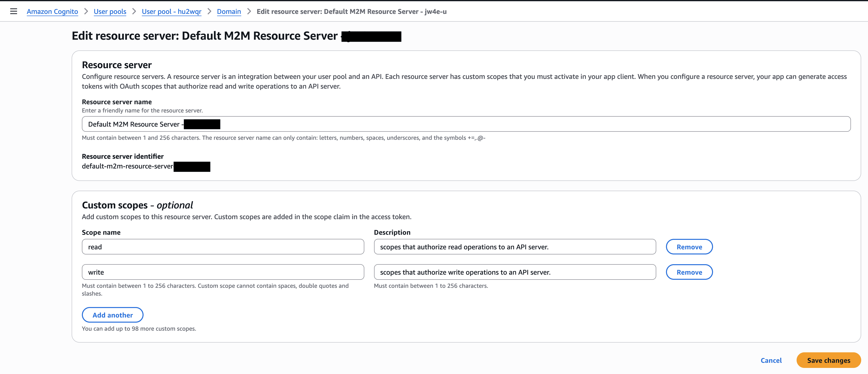Select the 'default-m2m-resource-server' identifier text
868x374 pixels.
[x=127, y=166]
